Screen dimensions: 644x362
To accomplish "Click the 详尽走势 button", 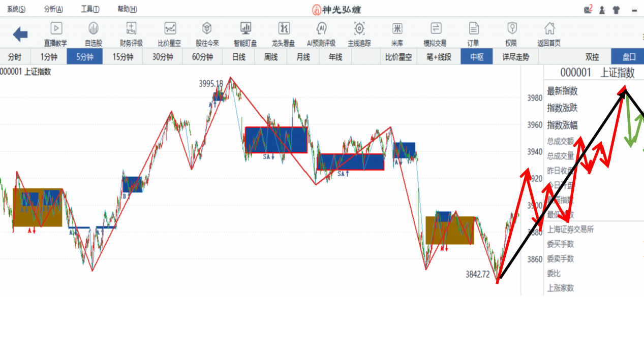I will tap(515, 57).
